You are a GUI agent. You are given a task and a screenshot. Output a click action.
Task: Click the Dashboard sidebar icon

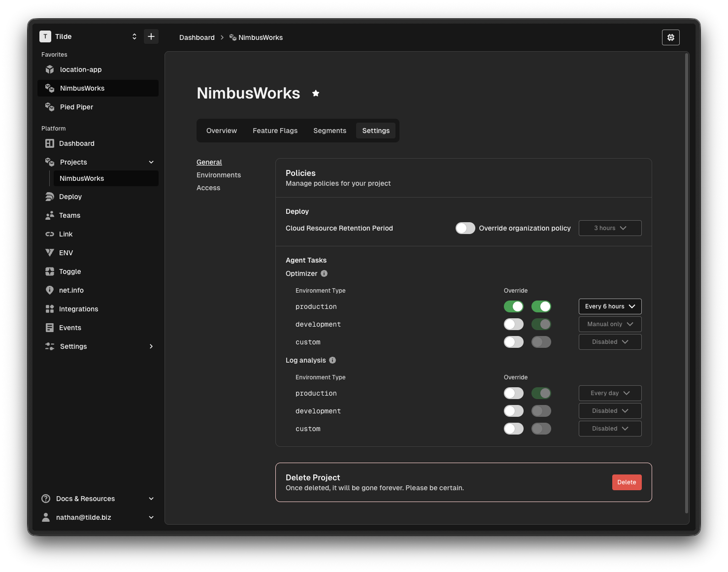(x=50, y=143)
